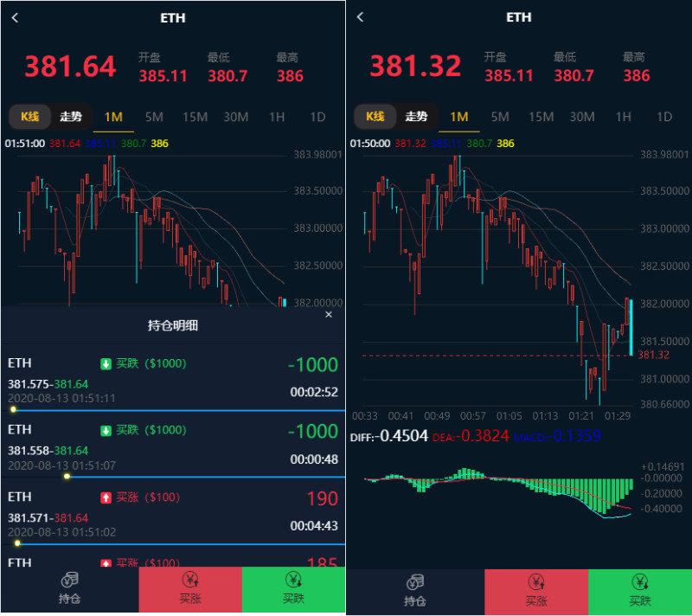Click countdown 00:04:43
The height and width of the screenshot is (616, 692).
click(314, 526)
